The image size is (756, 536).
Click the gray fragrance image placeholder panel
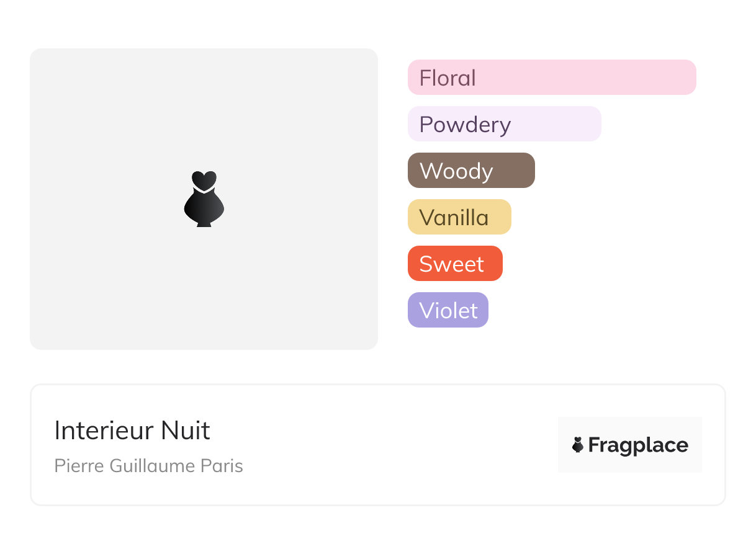(204, 199)
